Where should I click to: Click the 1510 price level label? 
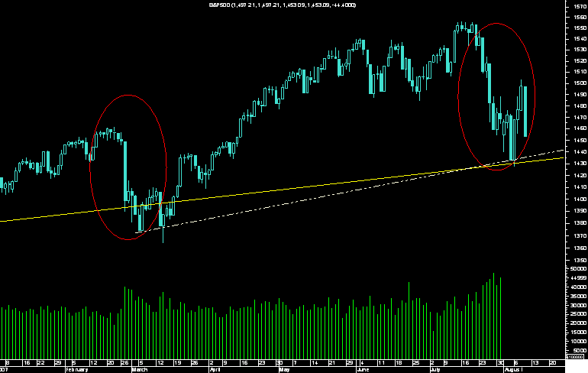point(580,72)
